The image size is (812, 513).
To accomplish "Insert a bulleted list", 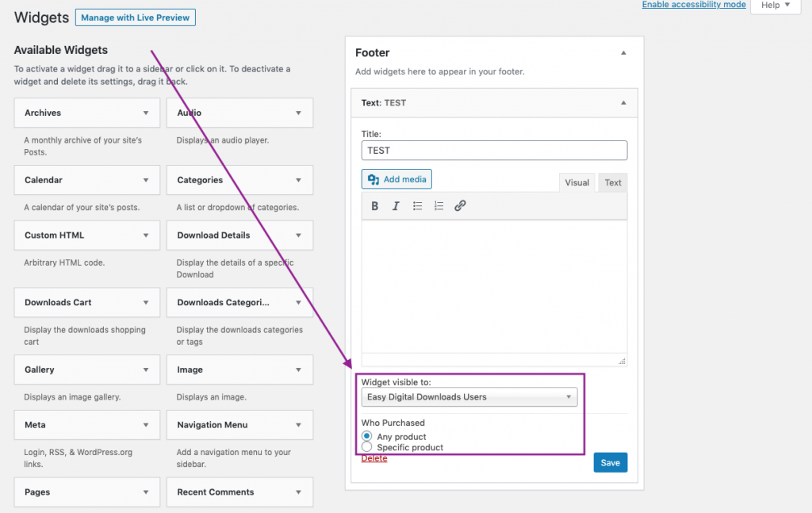I will (417, 205).
